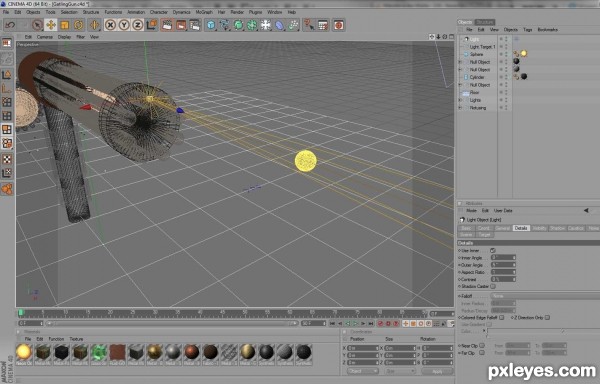Open the Render Settings icon

point(195,25)
